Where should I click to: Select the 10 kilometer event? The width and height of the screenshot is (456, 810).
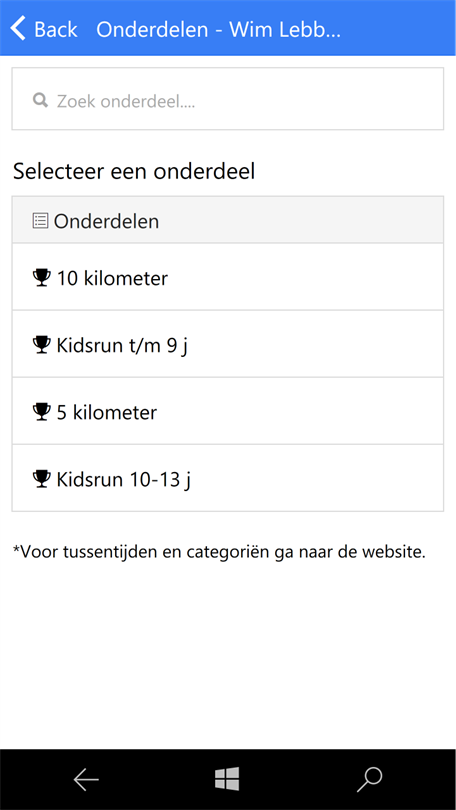228,277
